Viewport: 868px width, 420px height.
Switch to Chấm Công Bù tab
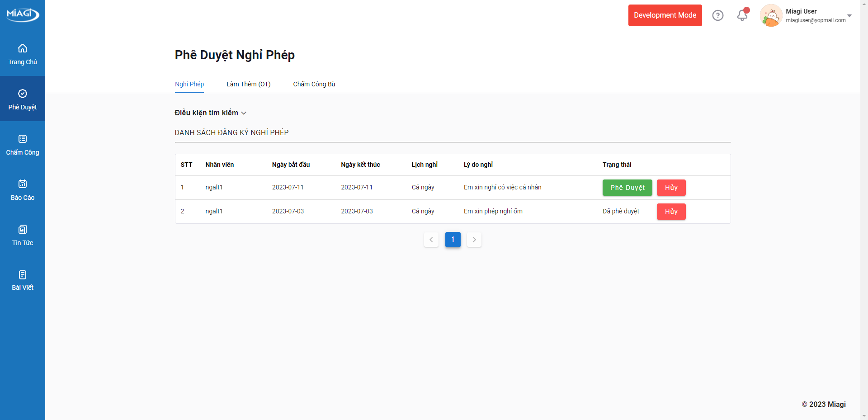[x=314, y=84]
